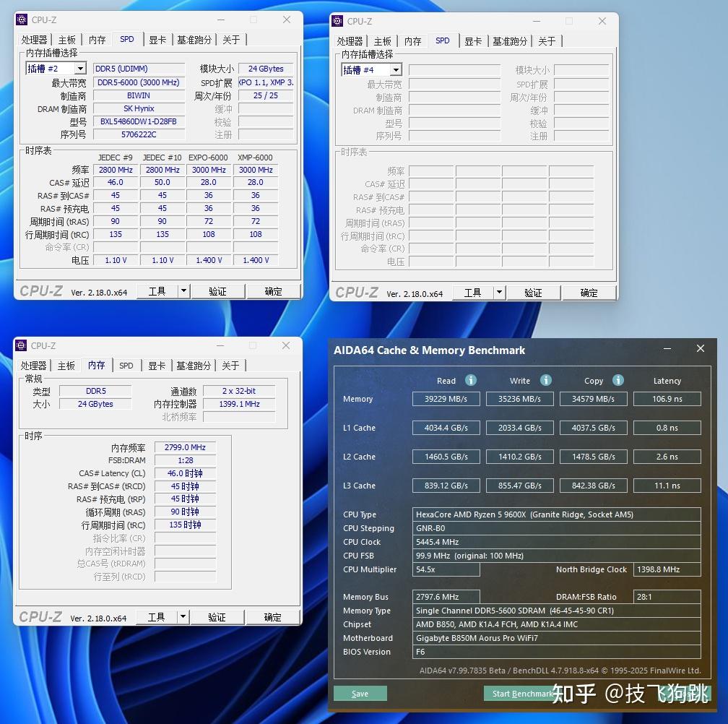Switch to SPD tab in memory window
The image size is (728, 724).
126,366
